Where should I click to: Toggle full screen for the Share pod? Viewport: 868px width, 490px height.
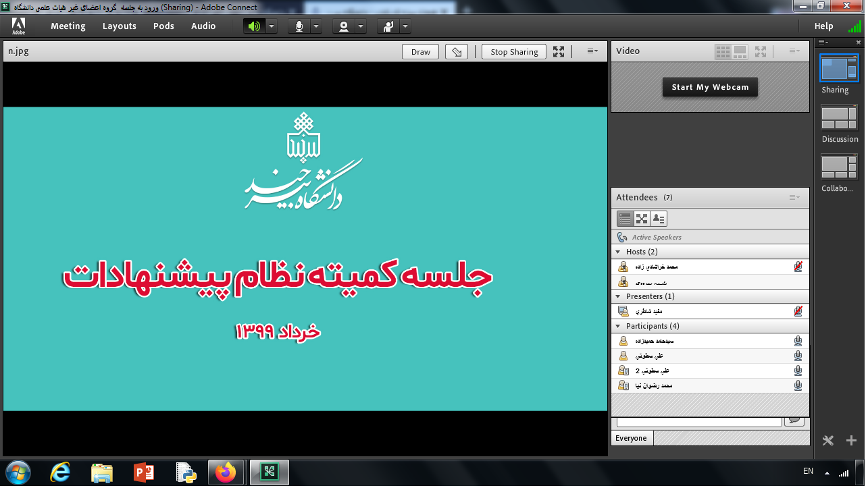pos(559,51)
